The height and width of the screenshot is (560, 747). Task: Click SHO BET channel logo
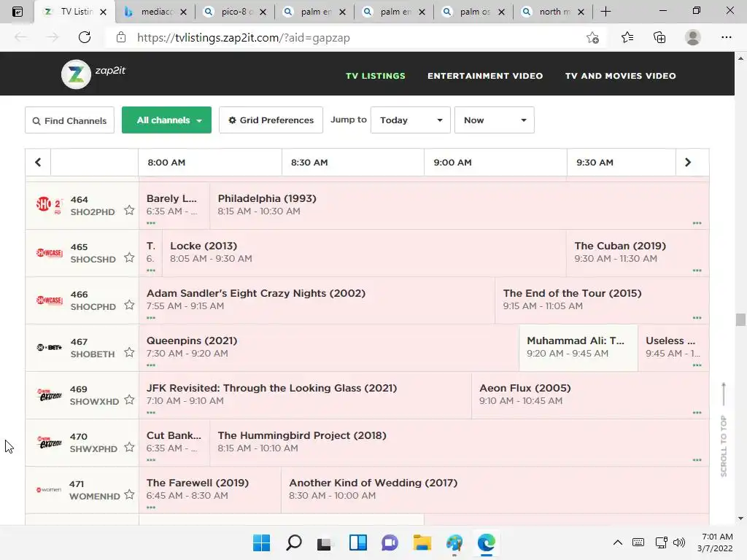point(49,348)
